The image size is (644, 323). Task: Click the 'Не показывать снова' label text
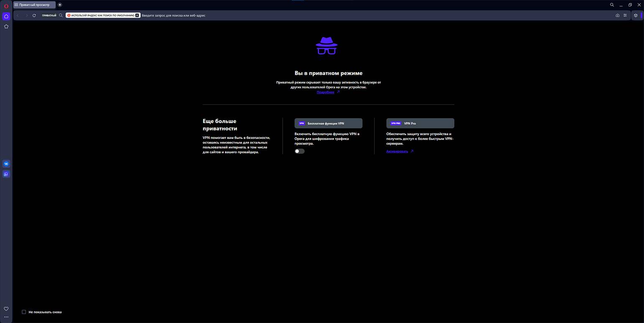[45, 312]
